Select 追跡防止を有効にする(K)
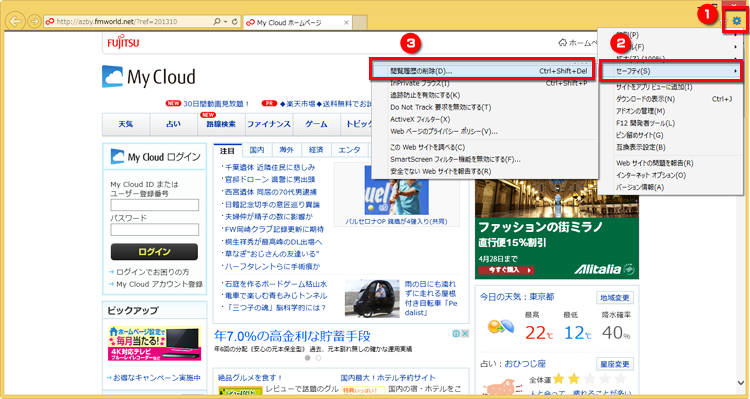Screen dimensions: 750x399 pos(485,95)
